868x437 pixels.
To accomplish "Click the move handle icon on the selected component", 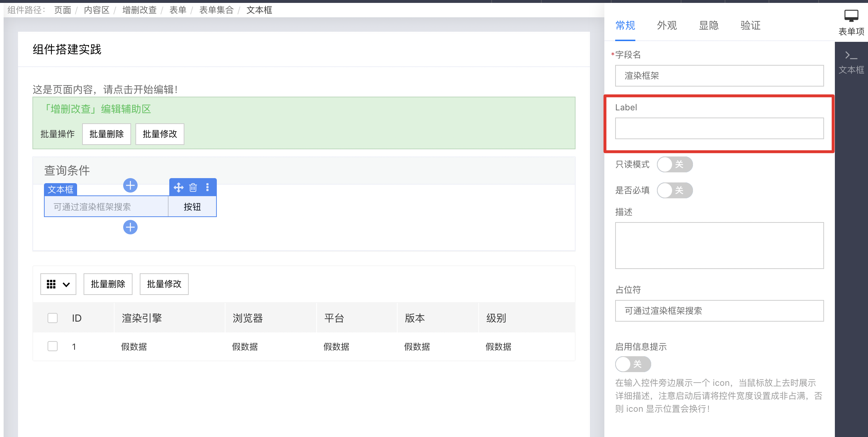I will tap(178, 187).
